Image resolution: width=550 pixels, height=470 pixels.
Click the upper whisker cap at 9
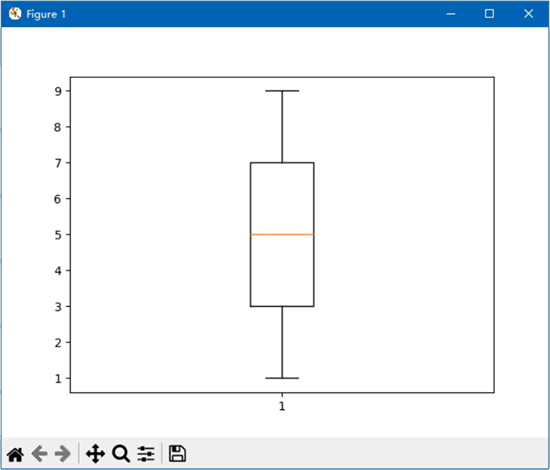[282, 91]
